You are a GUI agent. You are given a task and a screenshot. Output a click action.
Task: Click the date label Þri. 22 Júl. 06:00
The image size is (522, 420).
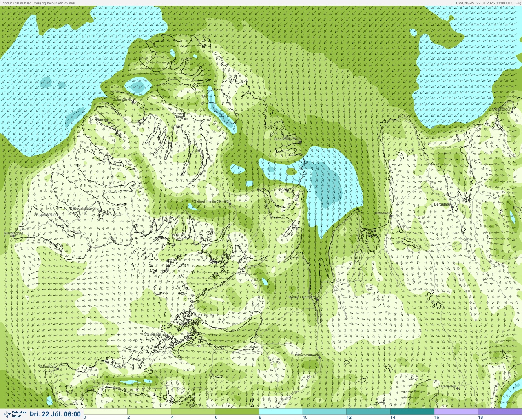(55, 414)
